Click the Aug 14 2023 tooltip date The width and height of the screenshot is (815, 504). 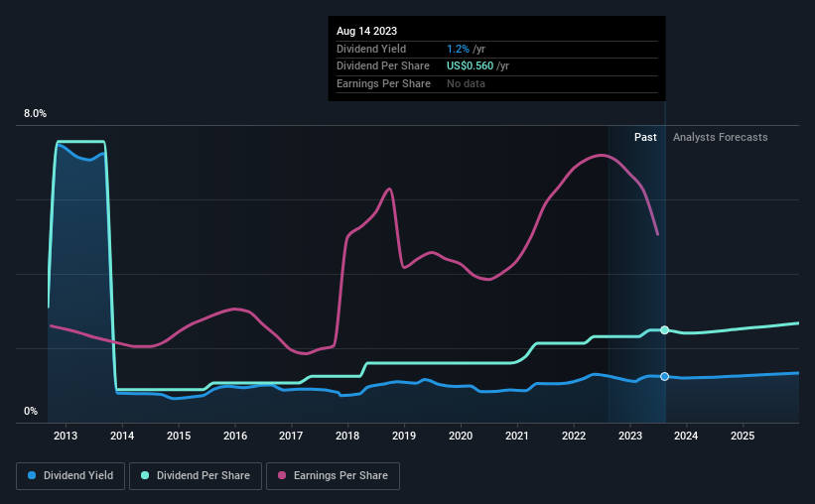[366, 31]
